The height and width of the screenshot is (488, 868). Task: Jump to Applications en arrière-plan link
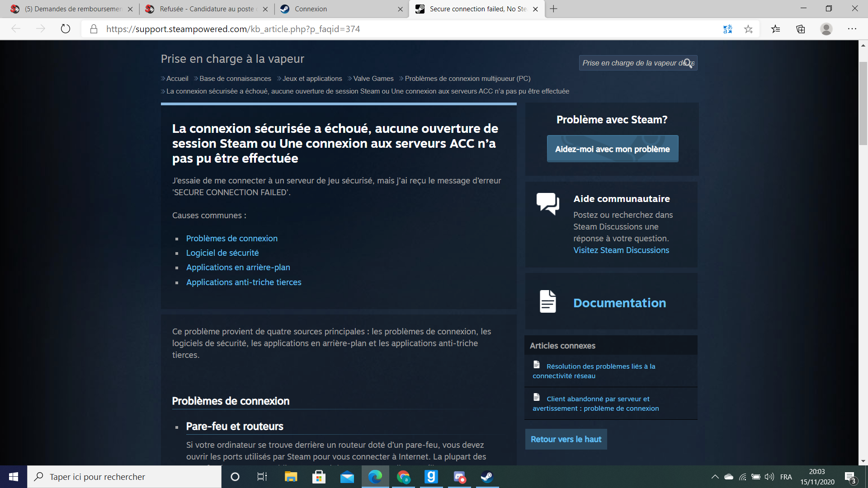coord(238,267)
